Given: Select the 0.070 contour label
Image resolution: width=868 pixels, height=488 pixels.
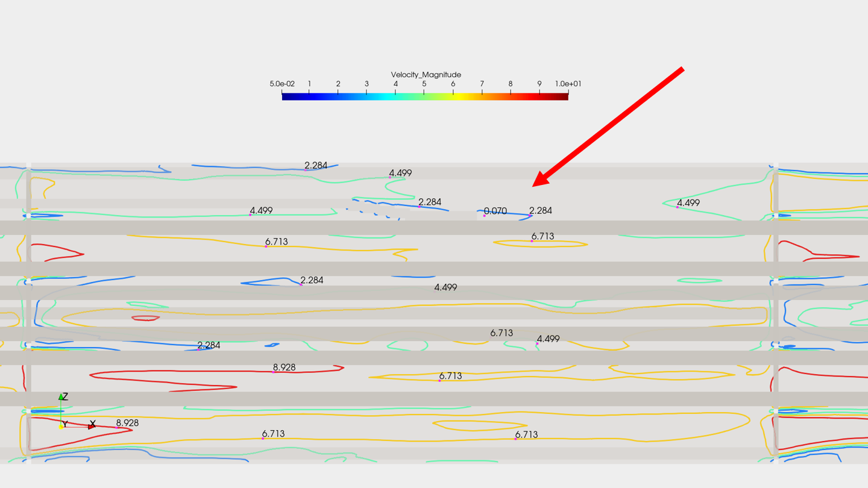Looking at the screenshot, I should click(495, 211).
